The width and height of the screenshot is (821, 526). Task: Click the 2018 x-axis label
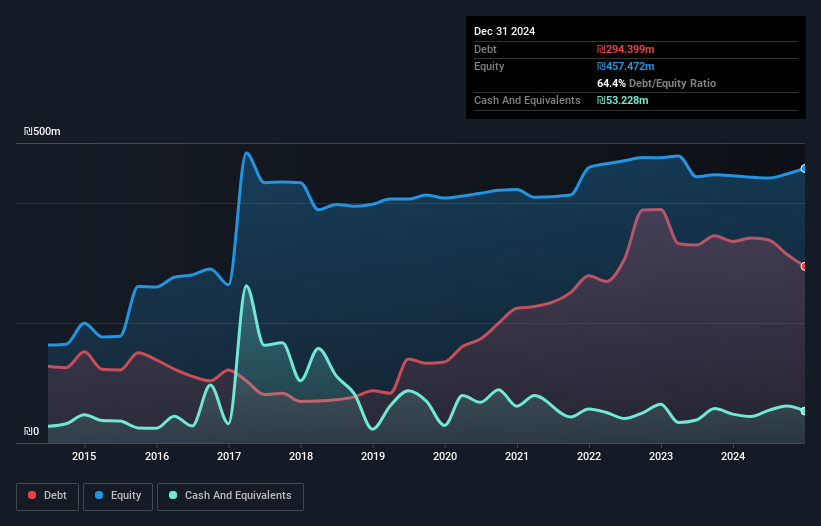click(x=301, y=456)
